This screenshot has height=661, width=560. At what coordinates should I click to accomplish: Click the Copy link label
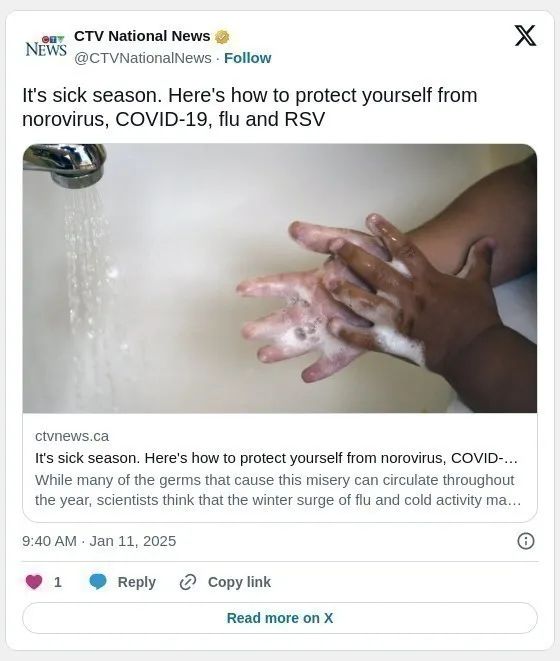coord(239,582)
